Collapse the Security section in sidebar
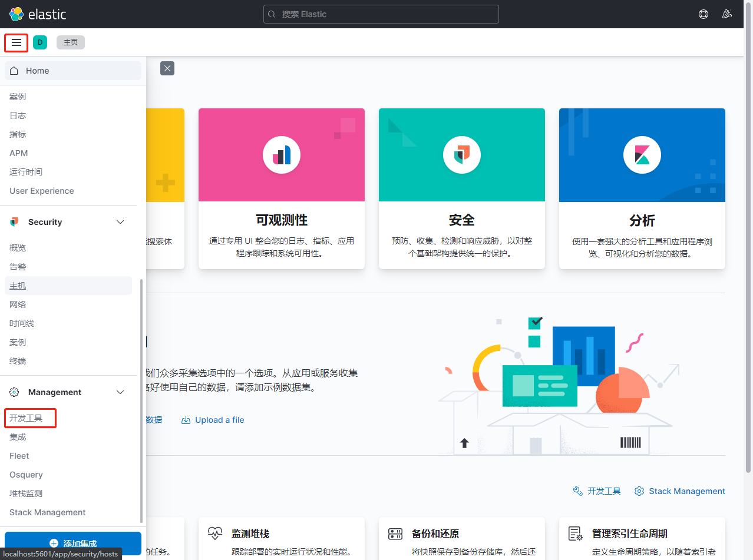This screenshot has width=753, height=560. tap(120, 222)
